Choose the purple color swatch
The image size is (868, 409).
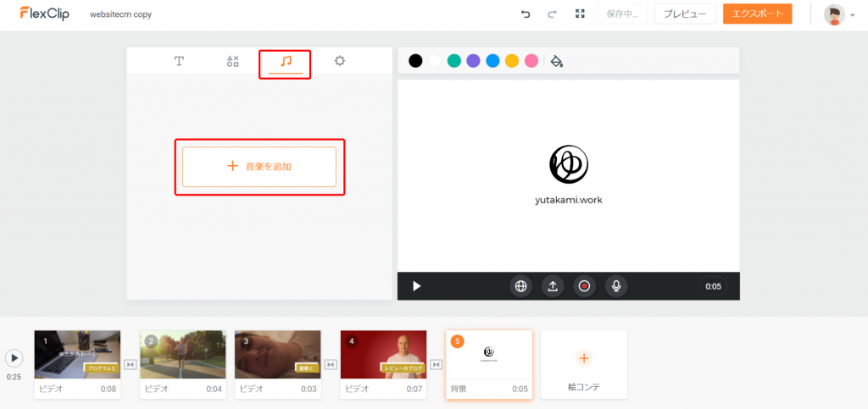(x=473, y=61)
